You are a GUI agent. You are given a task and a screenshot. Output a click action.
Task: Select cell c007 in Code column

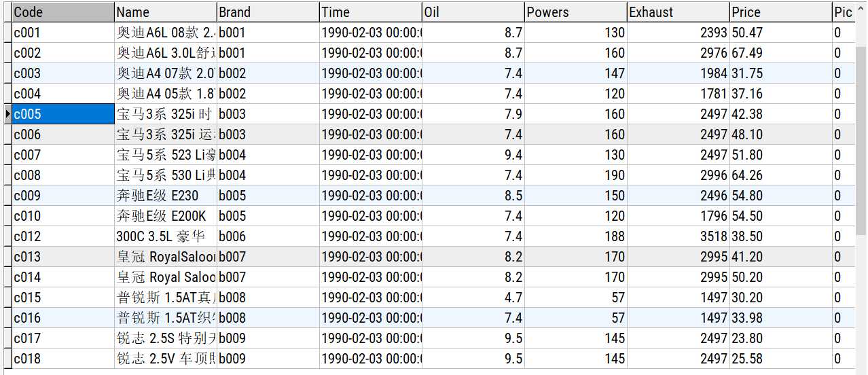tap(63, 155)
